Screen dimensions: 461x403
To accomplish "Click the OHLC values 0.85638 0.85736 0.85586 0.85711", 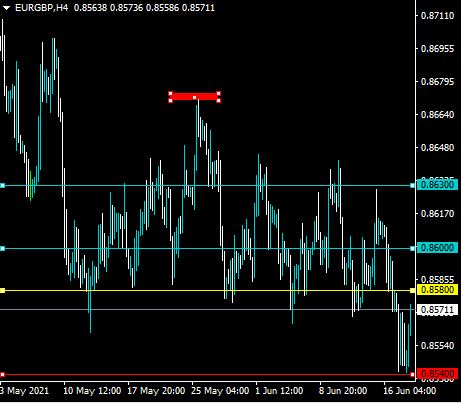I will [144, 8].
